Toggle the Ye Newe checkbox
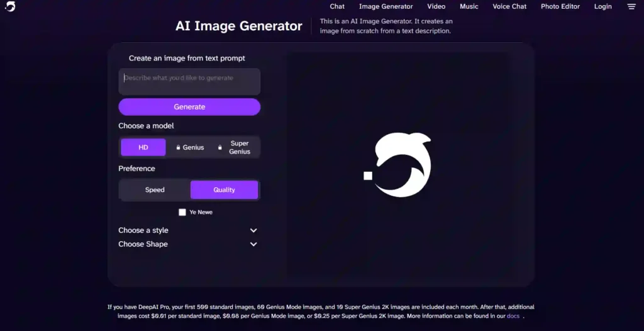644x331 pixels. tap(182, 212)
